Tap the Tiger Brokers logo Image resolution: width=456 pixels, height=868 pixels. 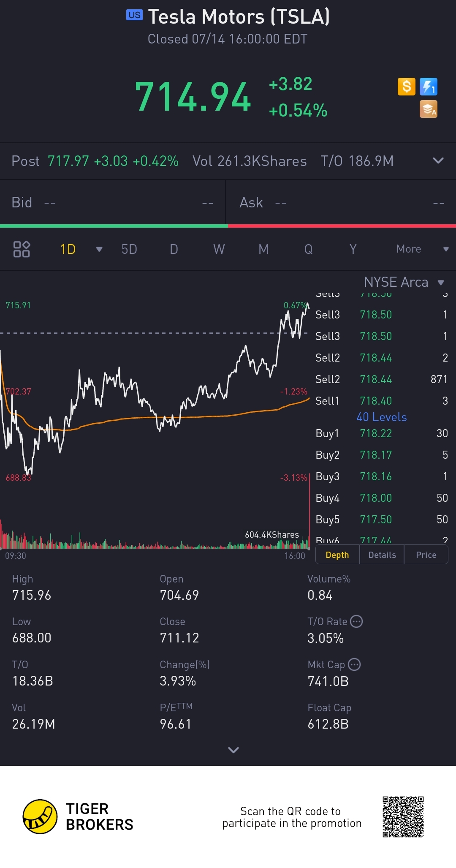(78, 816)
